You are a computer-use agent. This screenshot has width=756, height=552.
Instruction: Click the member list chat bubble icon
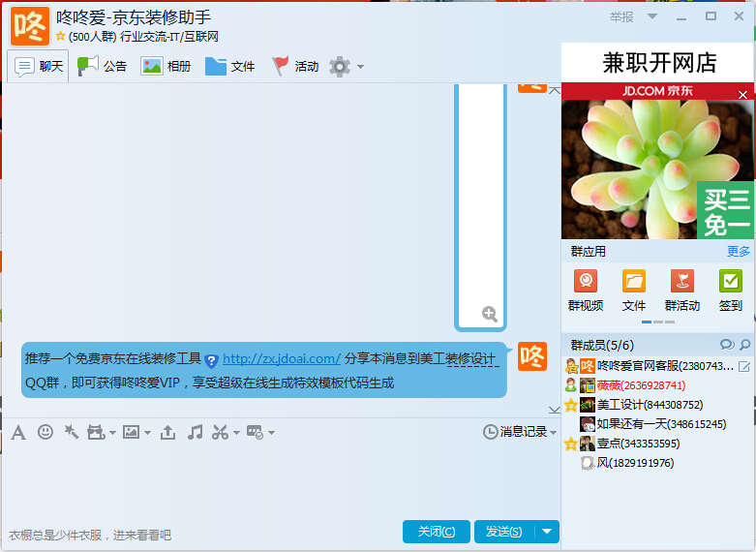[x=727, y=345]
